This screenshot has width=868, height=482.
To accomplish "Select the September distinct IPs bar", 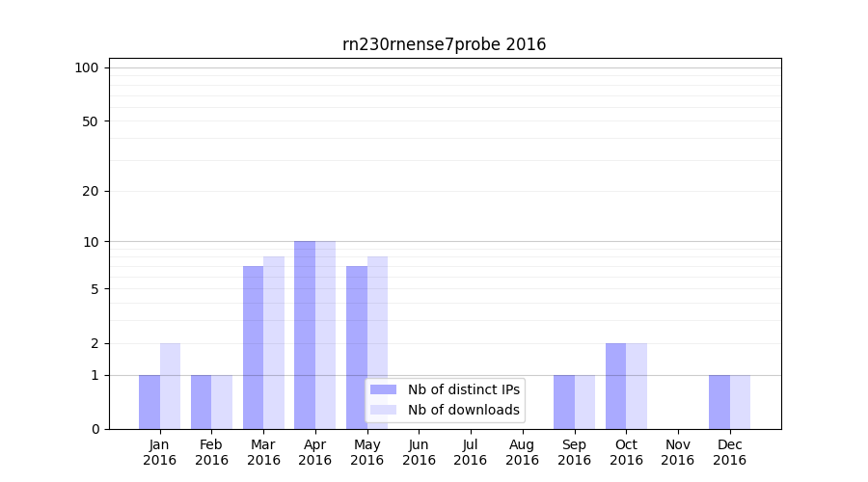I will [563, 402].
